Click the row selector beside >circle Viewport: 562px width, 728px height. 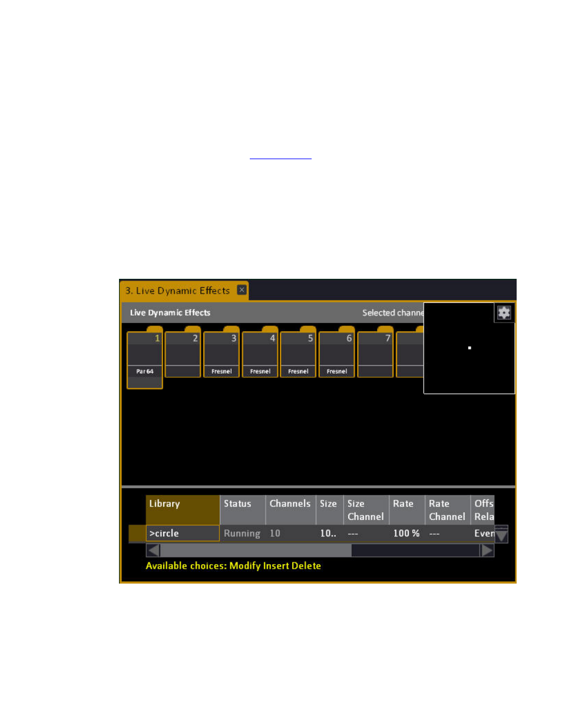point(137,533)
